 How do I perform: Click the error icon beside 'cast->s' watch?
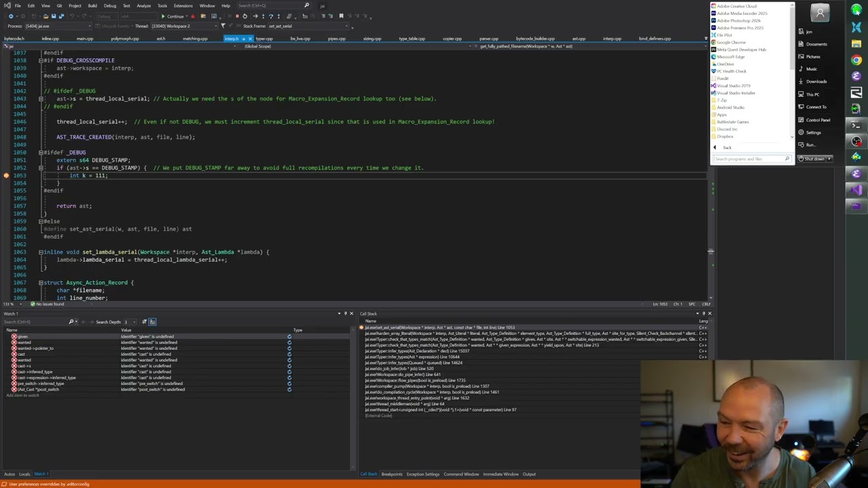(14, 366)
